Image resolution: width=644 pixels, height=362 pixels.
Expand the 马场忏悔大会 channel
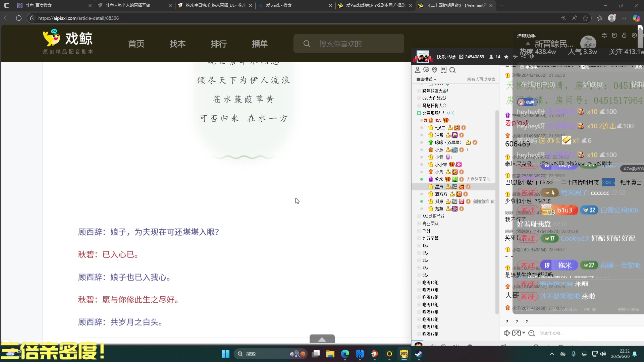(434, 106)
